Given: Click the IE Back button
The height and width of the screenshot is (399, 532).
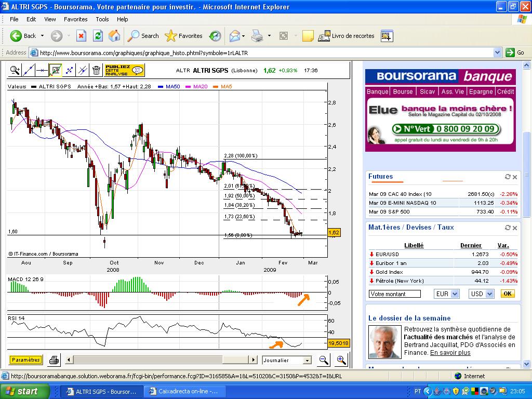Looking at the screenshot, I should (x=23, y=36).
